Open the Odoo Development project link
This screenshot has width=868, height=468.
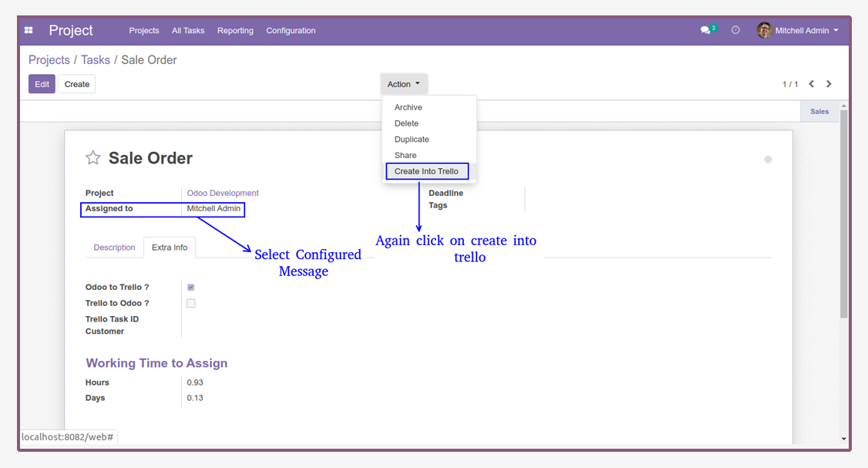223,194
